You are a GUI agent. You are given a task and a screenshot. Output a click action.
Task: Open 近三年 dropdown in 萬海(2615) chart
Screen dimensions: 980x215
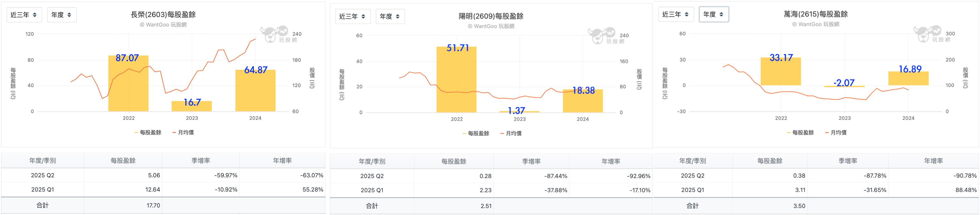[x=676, y=14]
